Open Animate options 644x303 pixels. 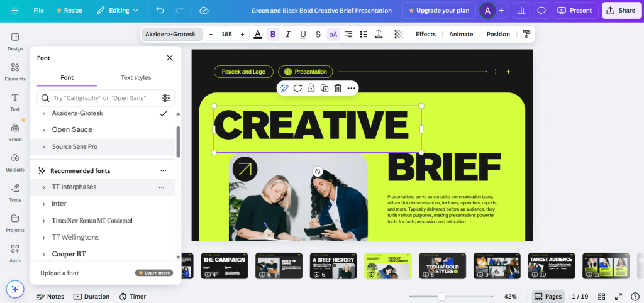[x=461, y=35]
